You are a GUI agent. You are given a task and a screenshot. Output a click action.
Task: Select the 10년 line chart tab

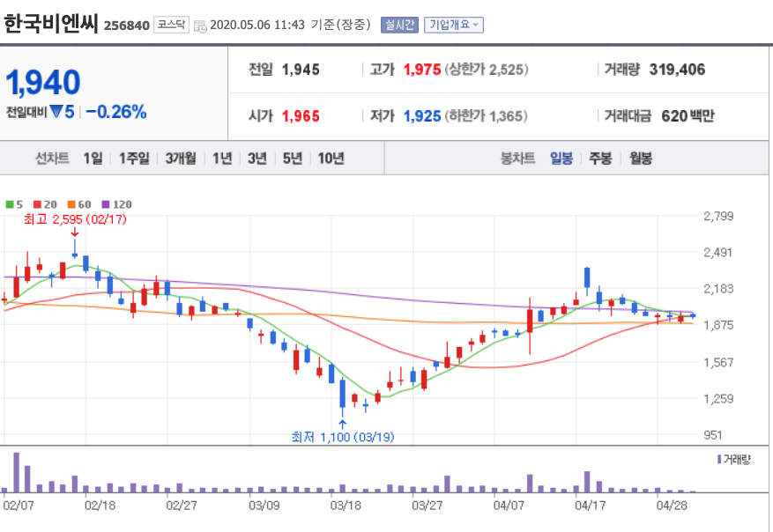pyautogui.click(x=331, y=159)
